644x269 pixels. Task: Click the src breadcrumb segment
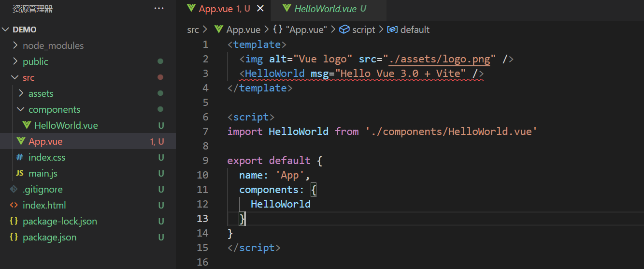(x=193, y=30)
